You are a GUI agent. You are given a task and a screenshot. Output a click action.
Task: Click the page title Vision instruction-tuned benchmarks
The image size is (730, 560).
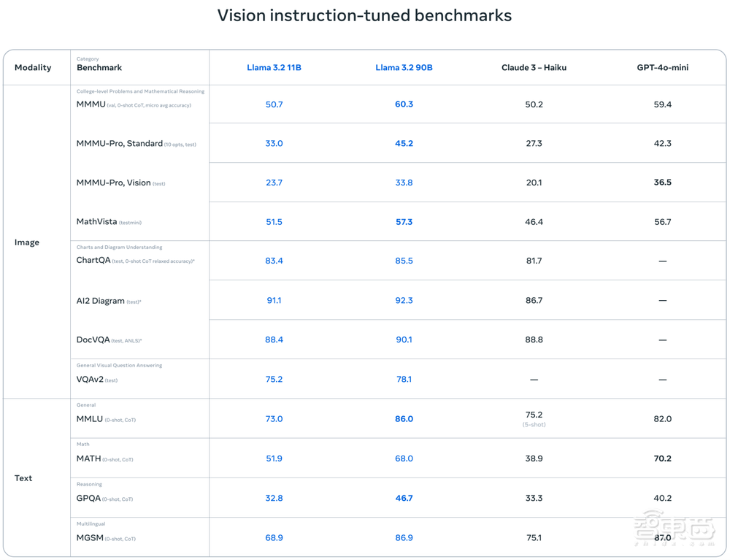pyautogui.click(x=364, y=15)
